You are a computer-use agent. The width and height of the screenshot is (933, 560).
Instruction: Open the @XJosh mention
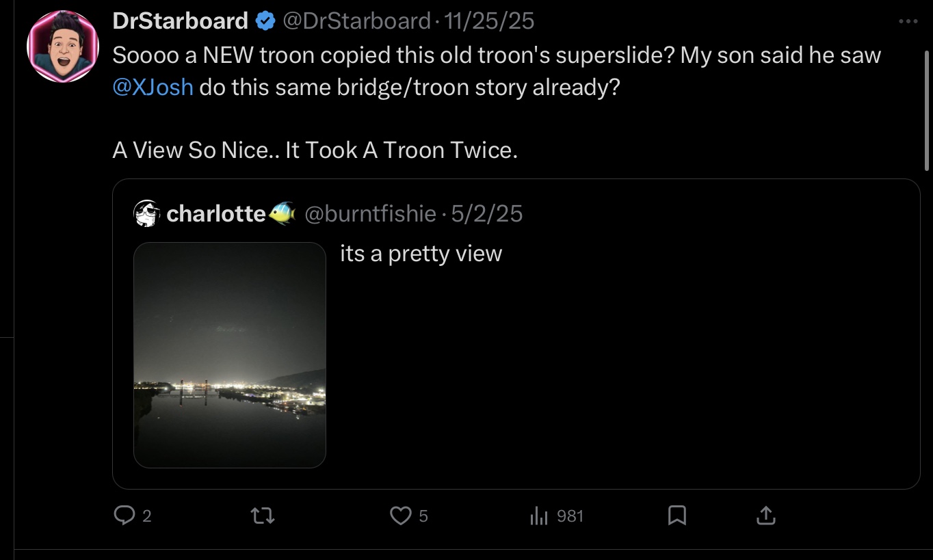pyautogui.click(x=153, y=88)
